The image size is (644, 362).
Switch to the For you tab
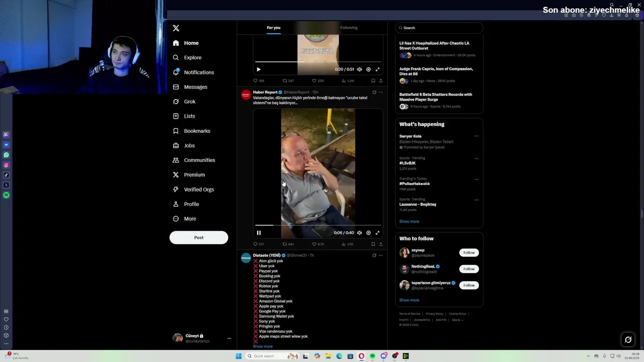(274, 28)
